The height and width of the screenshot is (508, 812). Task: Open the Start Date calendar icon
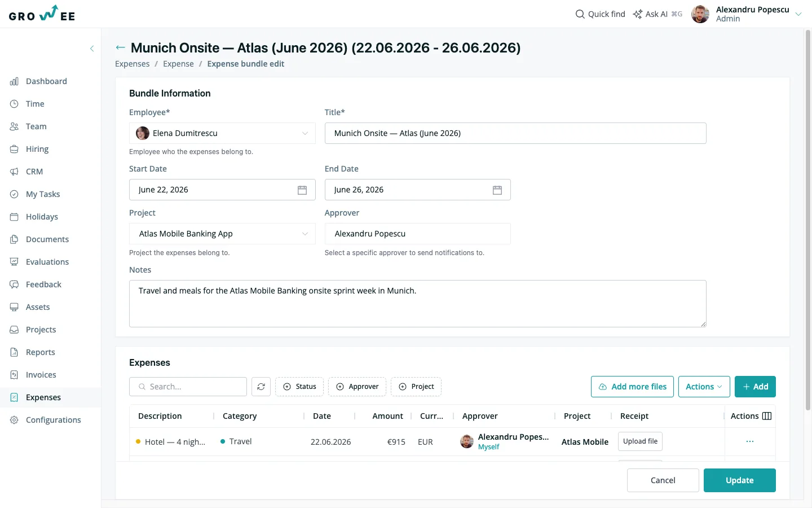click(302, 190)
